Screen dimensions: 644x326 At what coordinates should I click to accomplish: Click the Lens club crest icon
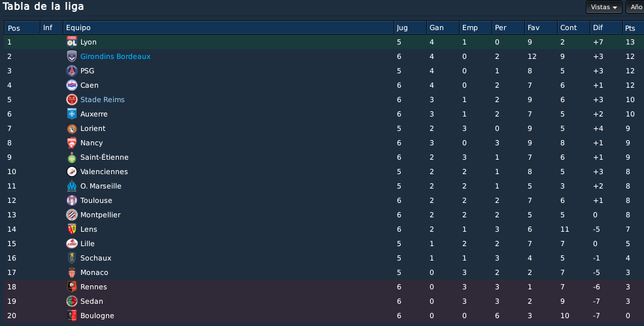click(x=72, y=229)
